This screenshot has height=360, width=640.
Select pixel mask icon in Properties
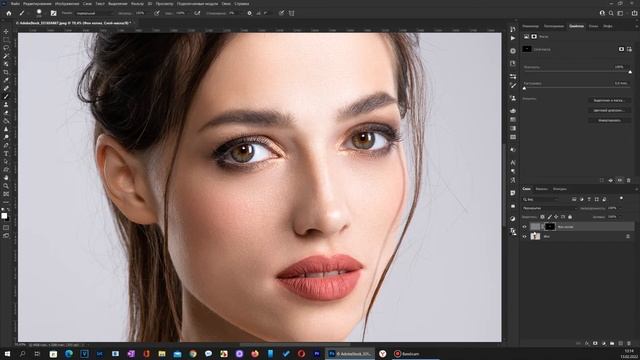pyautogui.click(x=621, y=49)
